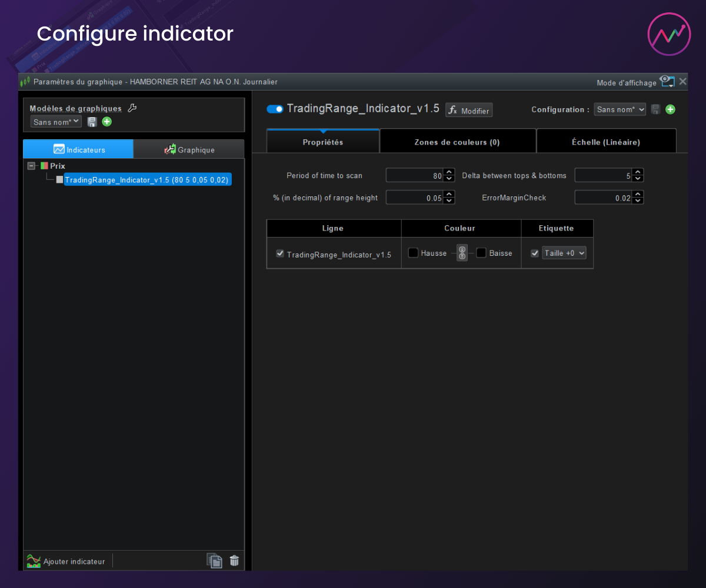The image size is (706, 588).
Task: Click Ajouter indicateur button
Action: [66, 562]
